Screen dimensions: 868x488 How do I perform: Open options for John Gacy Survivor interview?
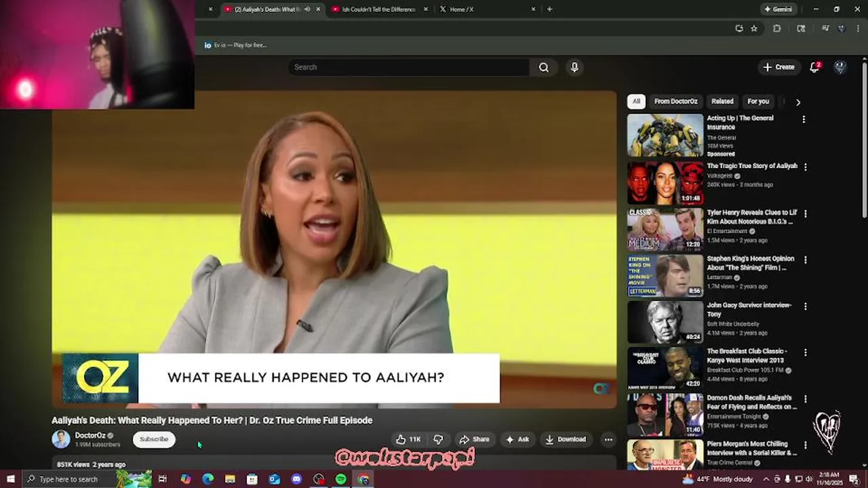tap(805, 306)
